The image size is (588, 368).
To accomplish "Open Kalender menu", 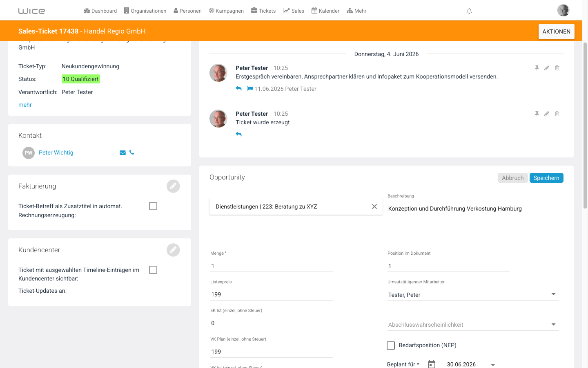I will point(325,11).
